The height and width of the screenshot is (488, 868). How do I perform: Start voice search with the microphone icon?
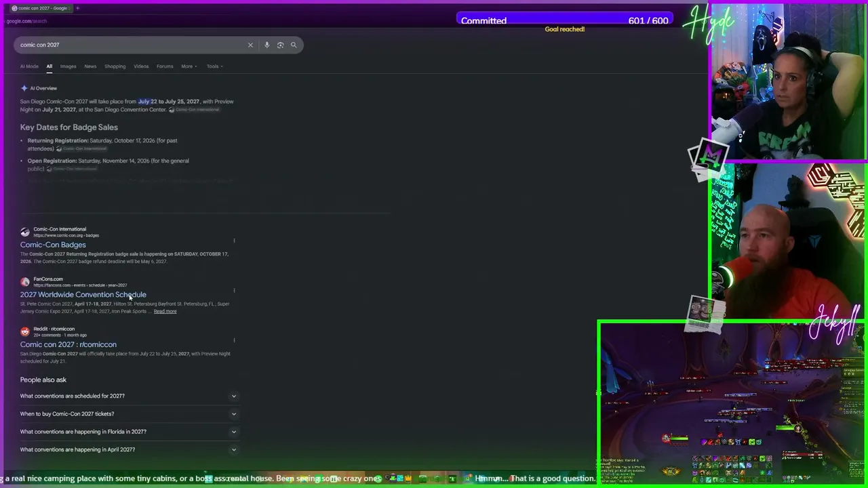tap(267, 45)
